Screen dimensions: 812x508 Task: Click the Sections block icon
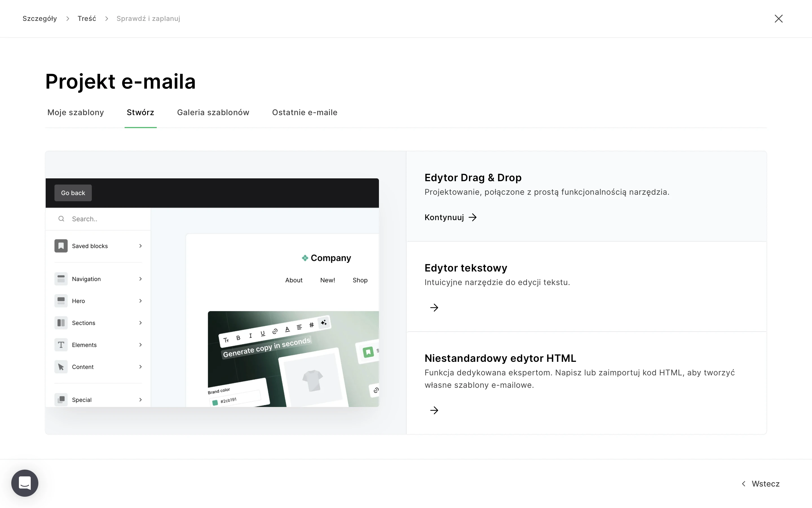coord(61,323)
